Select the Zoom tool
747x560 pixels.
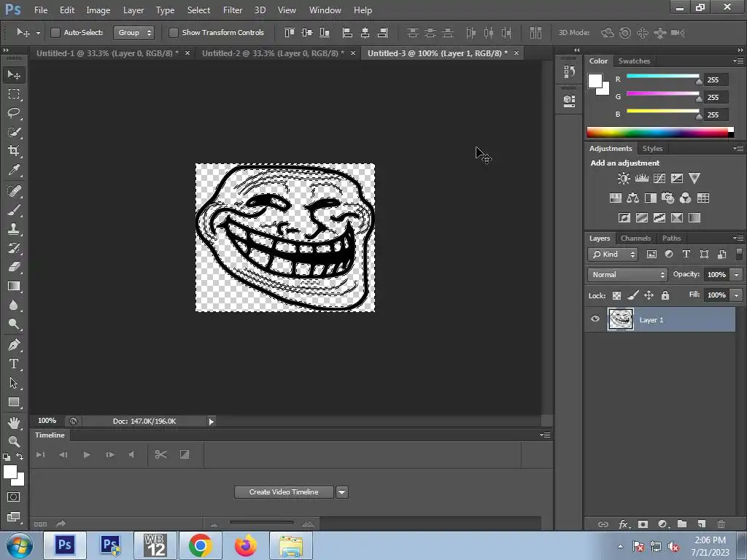tap(14, 441)
